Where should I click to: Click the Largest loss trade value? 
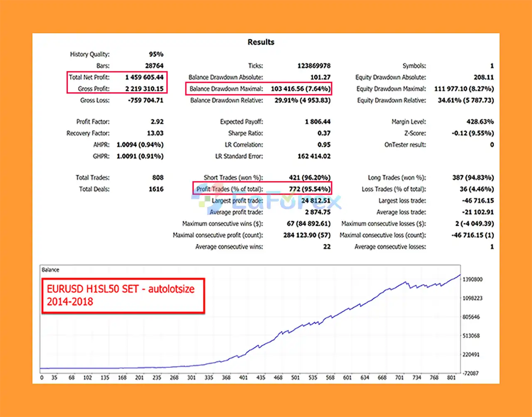tap(478, 201)
